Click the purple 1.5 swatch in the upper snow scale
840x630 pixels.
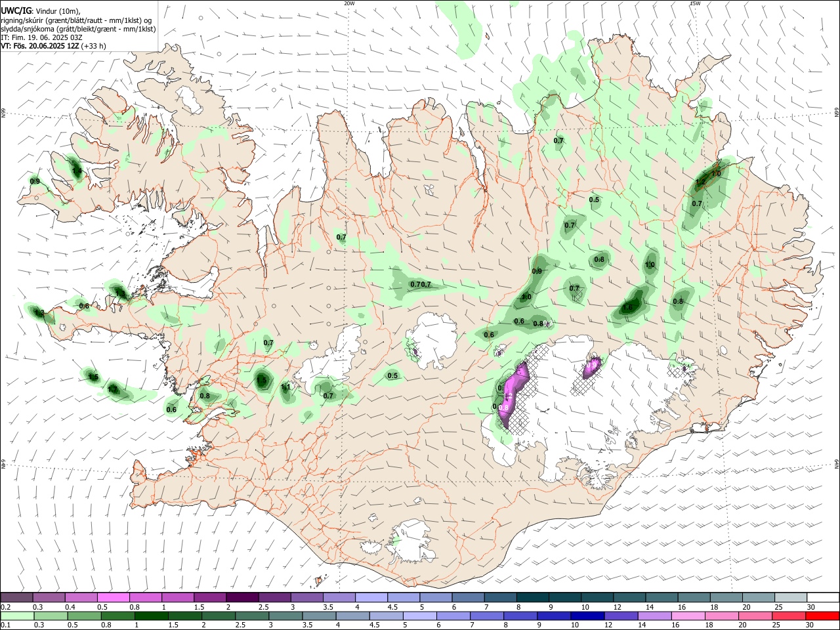point(210,598)
